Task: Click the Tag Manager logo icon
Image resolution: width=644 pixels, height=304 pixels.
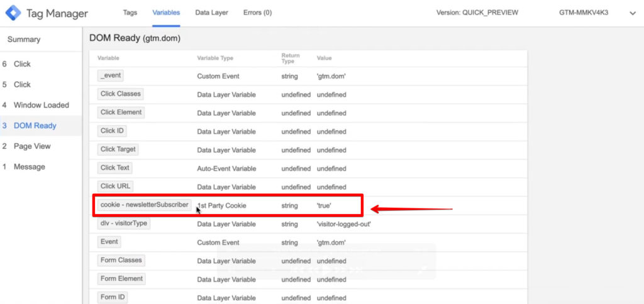Action: pos(13,13)
